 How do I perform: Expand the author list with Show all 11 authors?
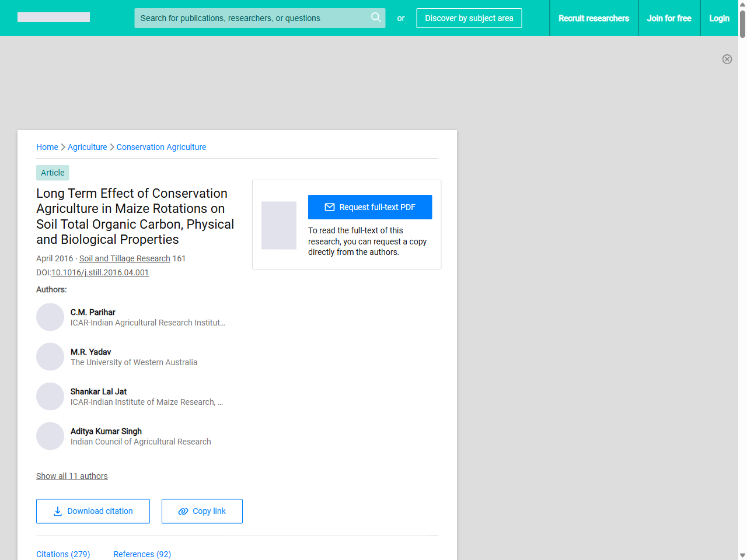pyautogui.click(x=72, y=475)
